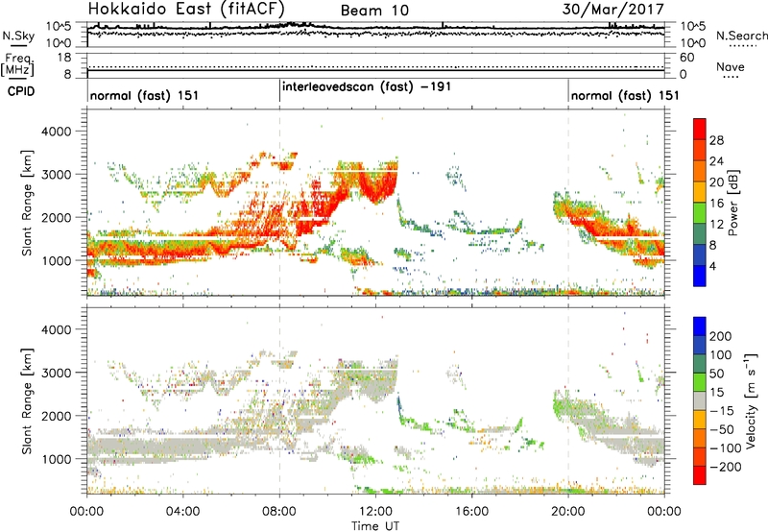Click the 'Hokkaido East (fitACF)' title

186,9
